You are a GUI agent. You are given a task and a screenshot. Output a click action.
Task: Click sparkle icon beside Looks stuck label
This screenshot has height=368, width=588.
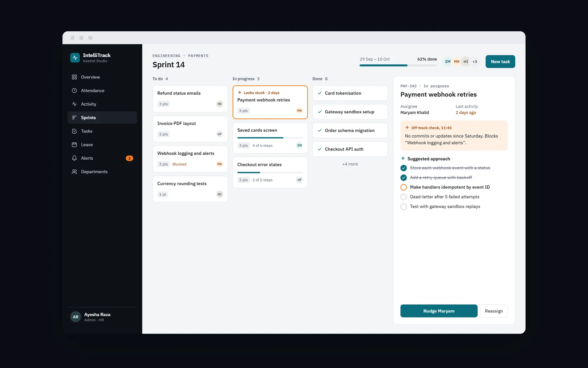pyautogui.click(x=240, y=93)
